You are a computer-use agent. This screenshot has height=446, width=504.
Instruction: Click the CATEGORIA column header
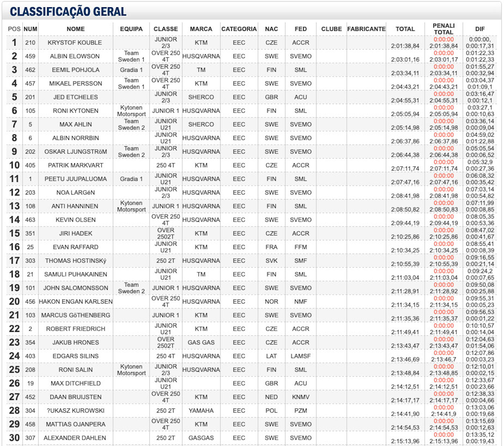click(x=239, y=29)
